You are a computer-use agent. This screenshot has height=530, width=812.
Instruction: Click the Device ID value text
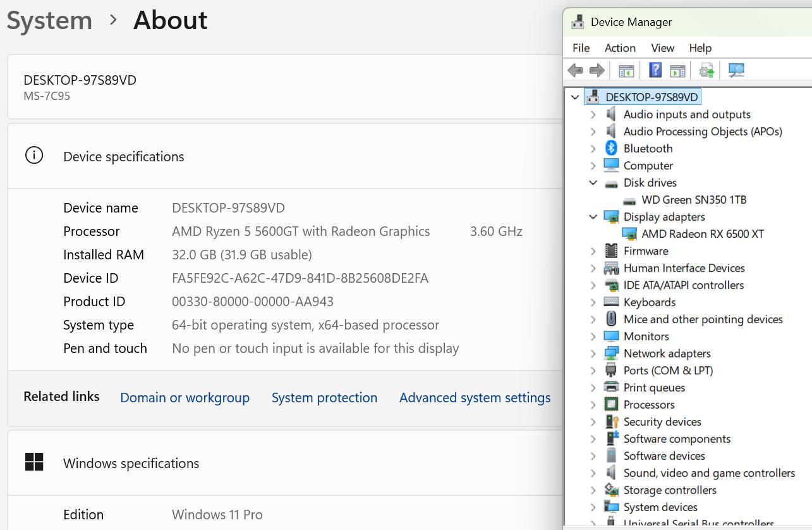[x=300, y=278]
